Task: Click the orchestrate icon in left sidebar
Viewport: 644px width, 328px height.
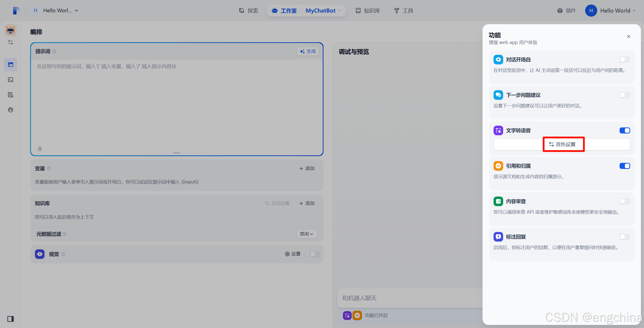Action: 11,65
